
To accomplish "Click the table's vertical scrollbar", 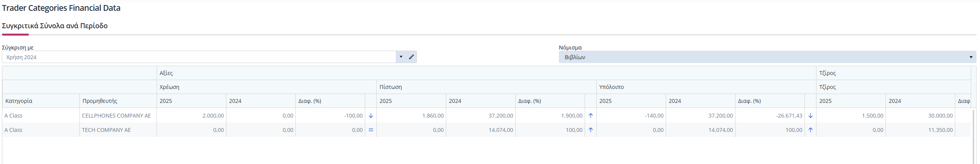I will tap(973, 136).
